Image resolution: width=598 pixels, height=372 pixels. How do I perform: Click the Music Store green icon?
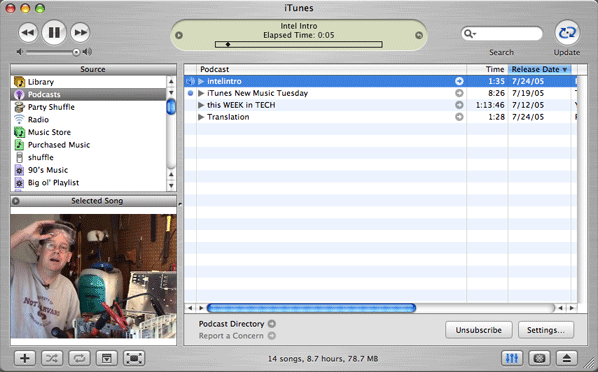point(19,132)
